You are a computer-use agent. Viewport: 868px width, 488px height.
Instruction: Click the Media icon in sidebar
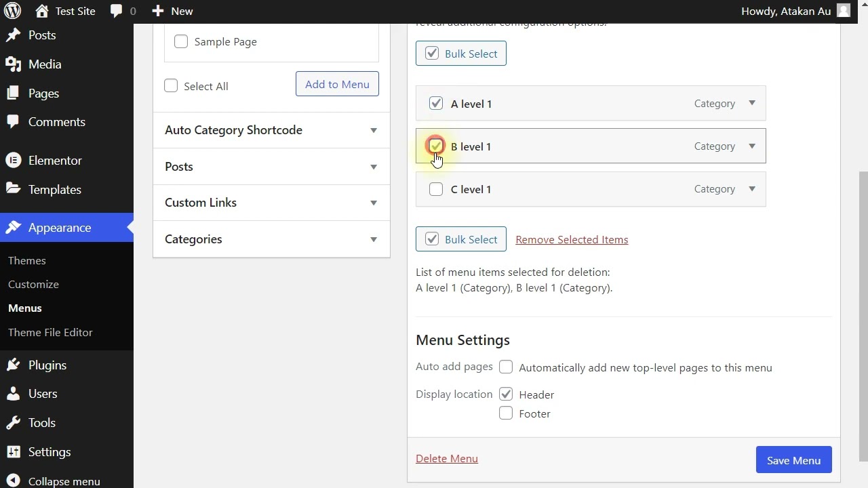pos(13,64)
